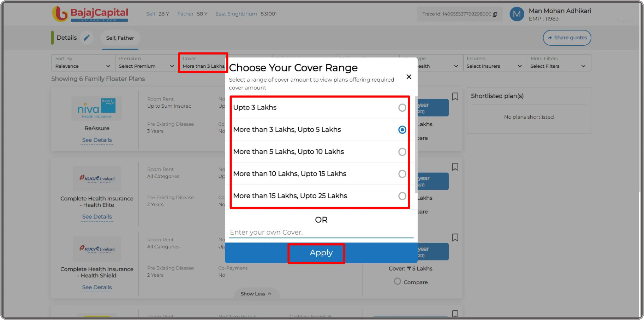
Task: Click the Self 28 Y member label
Action: coord(157,14)
